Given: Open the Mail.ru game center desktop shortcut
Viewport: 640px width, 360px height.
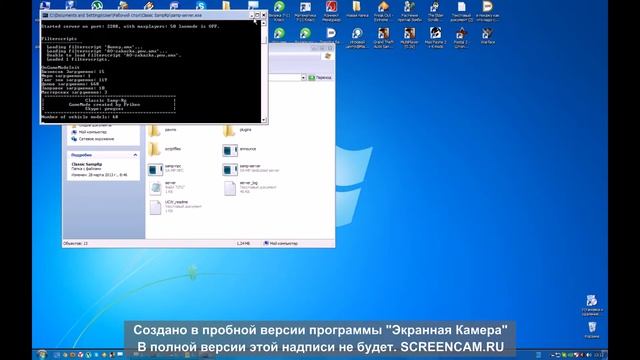Looking at the screenshot, I should [357, 38].
